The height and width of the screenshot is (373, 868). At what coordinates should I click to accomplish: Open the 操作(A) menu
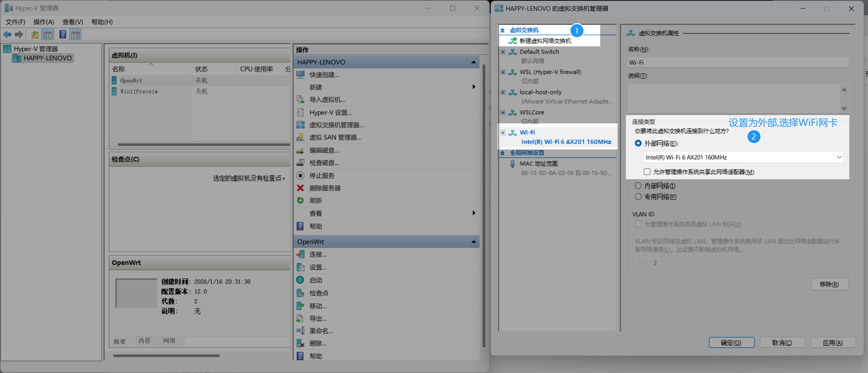pos(44,22)
